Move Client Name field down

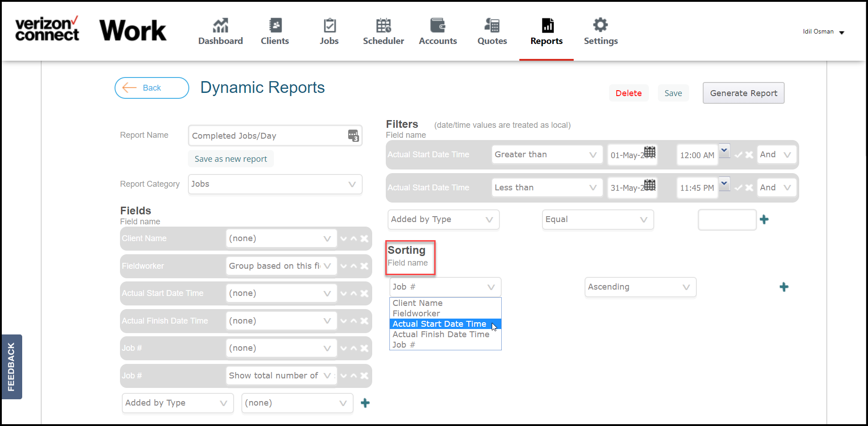point(344,239)
